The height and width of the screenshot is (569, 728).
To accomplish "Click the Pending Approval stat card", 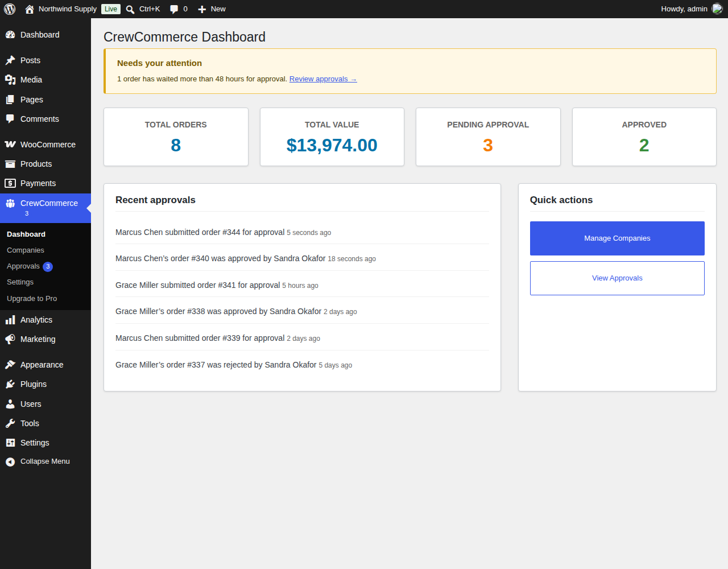I will pyautogui.click(x=488, y=137).
